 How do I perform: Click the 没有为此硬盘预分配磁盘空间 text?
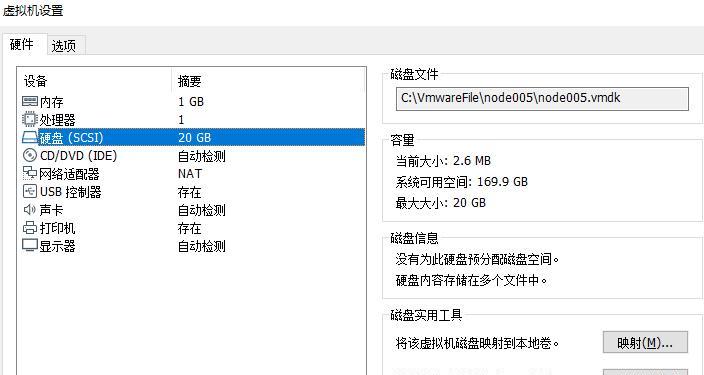point(478,260)
